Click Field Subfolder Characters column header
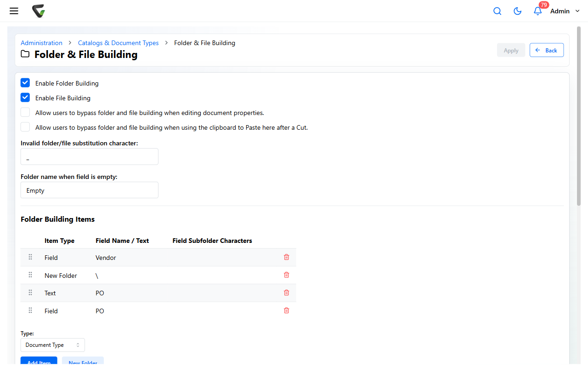588x368 pixels. (212, 241)
